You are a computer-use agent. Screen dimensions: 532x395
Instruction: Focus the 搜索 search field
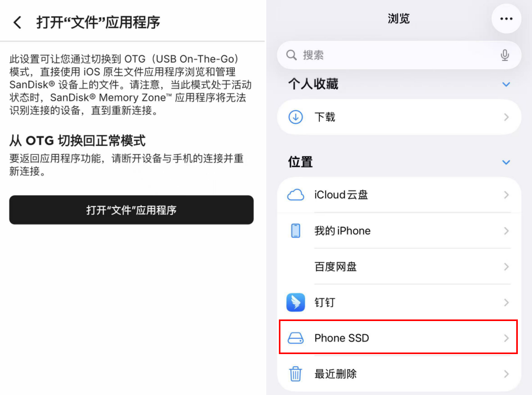[x=394, y=55]
